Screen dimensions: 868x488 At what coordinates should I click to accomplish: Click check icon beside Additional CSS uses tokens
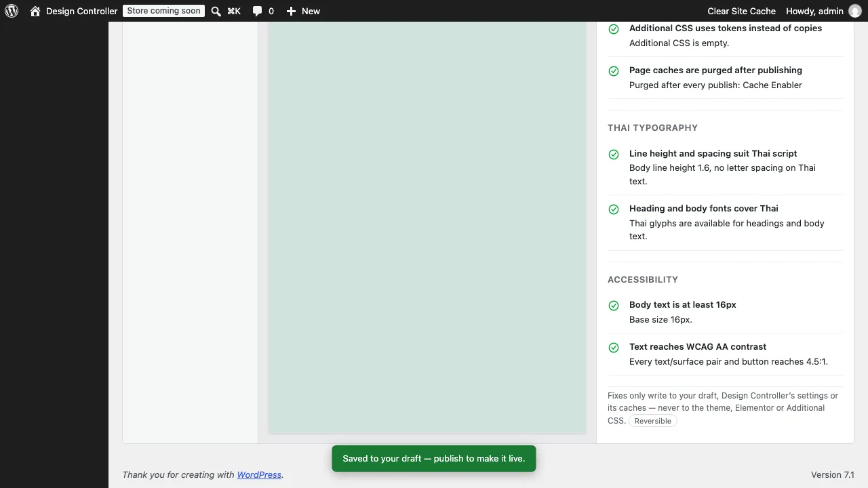pos(614,29)
